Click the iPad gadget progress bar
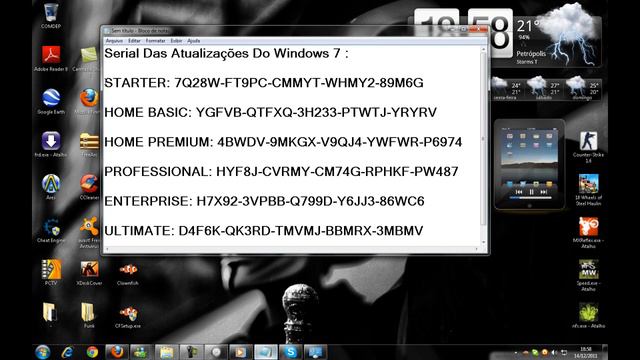 531,198
